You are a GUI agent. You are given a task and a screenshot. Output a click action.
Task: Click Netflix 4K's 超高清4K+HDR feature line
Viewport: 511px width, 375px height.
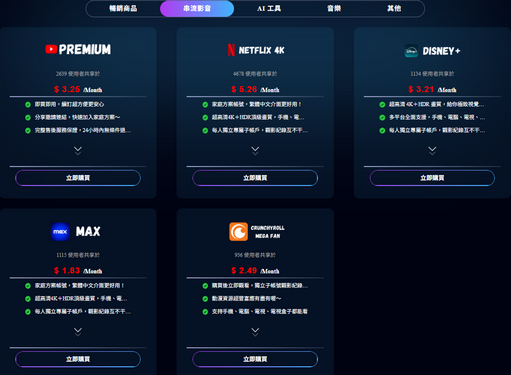pyautogui.click(x=258, y=117)
